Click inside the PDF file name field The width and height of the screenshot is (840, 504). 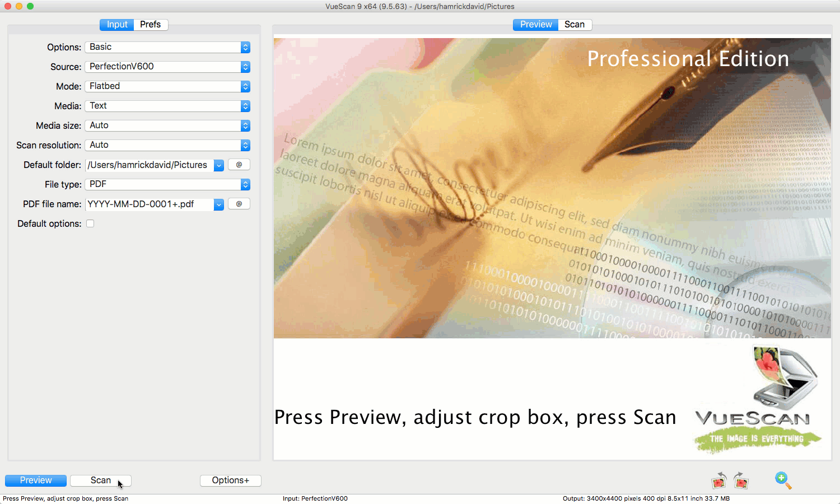pos(148,204)
